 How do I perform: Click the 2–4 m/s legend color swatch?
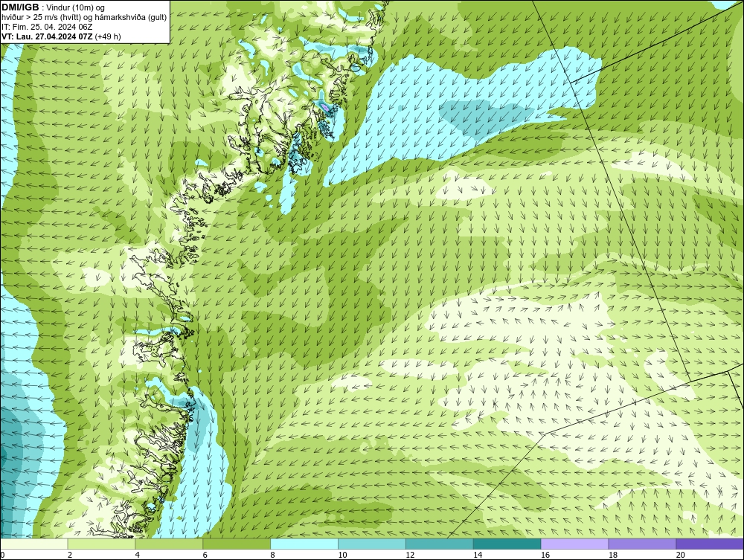click(101, 544)
